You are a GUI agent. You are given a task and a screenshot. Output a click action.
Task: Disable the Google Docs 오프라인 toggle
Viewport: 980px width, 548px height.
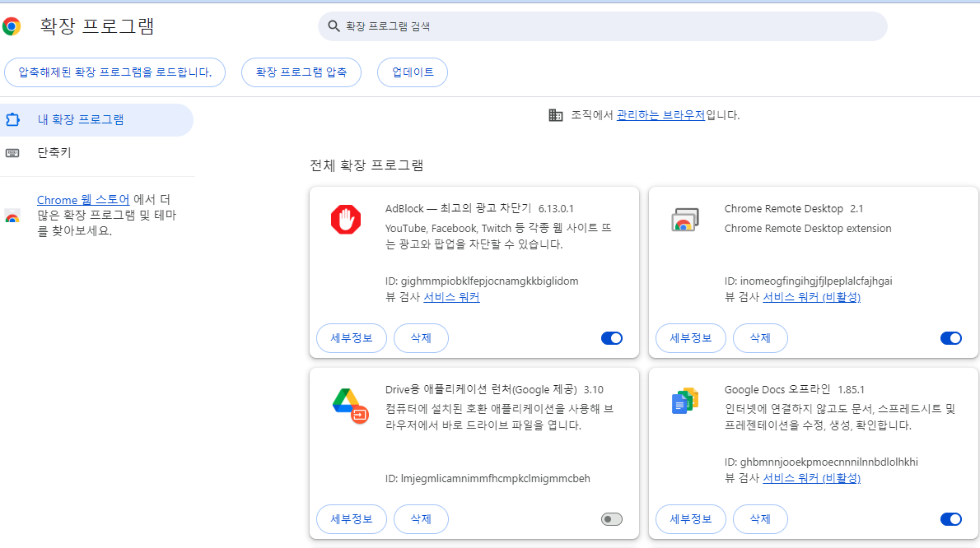click(x=951, y=519)
